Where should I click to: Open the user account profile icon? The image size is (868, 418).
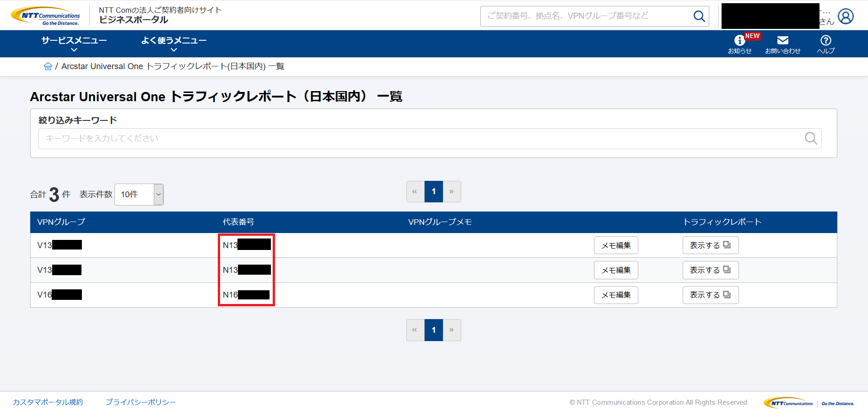click(x=846, y=16)
